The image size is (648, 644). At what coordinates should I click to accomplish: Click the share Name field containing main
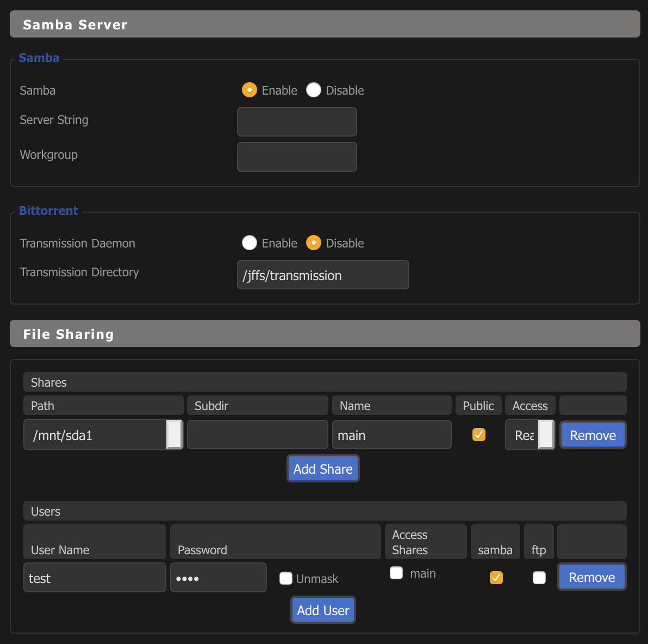click(x=391, y=435)
